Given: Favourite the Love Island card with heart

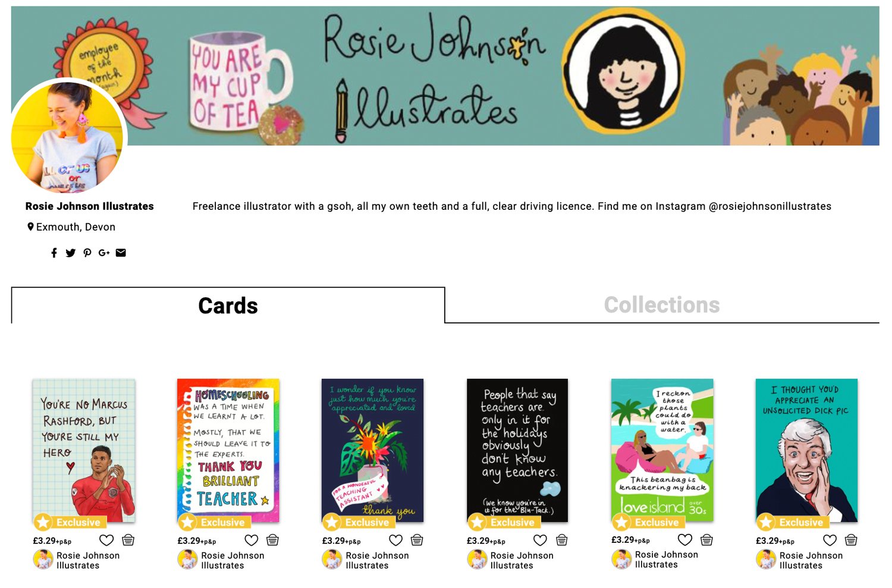Looking at the screenshot, I should coord(685,539).
